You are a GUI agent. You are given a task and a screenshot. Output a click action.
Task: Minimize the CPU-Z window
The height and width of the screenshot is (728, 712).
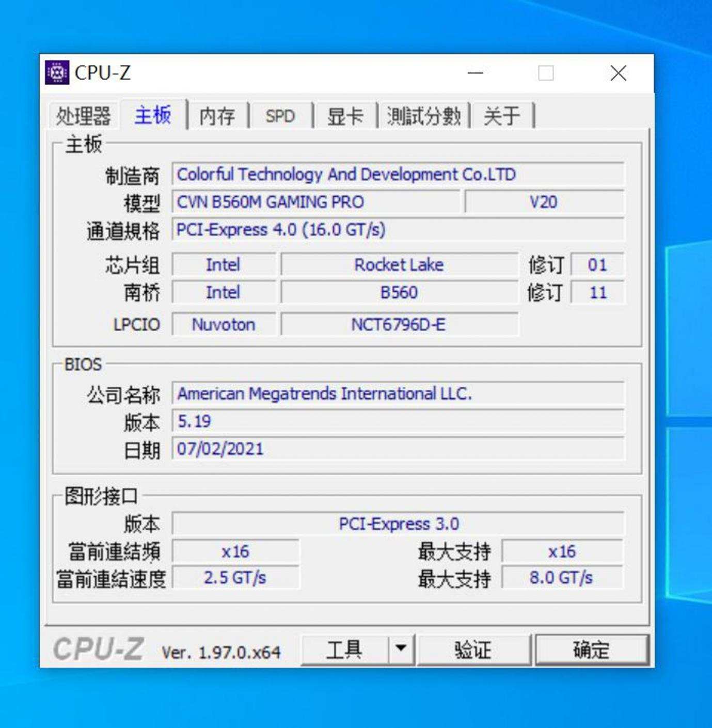tap(476, 73)
